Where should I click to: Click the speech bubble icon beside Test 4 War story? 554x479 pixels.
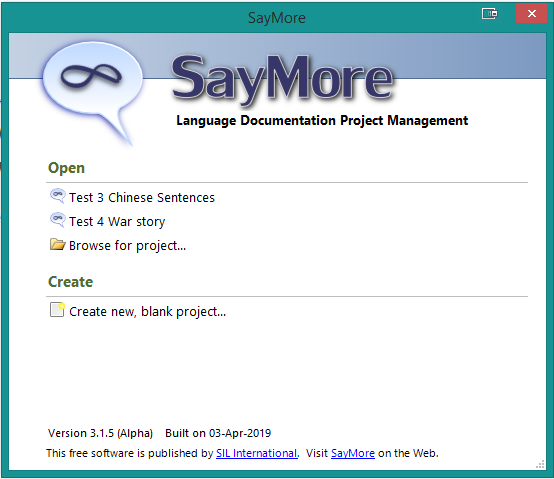pyautogui.click(x=57, y=220)
